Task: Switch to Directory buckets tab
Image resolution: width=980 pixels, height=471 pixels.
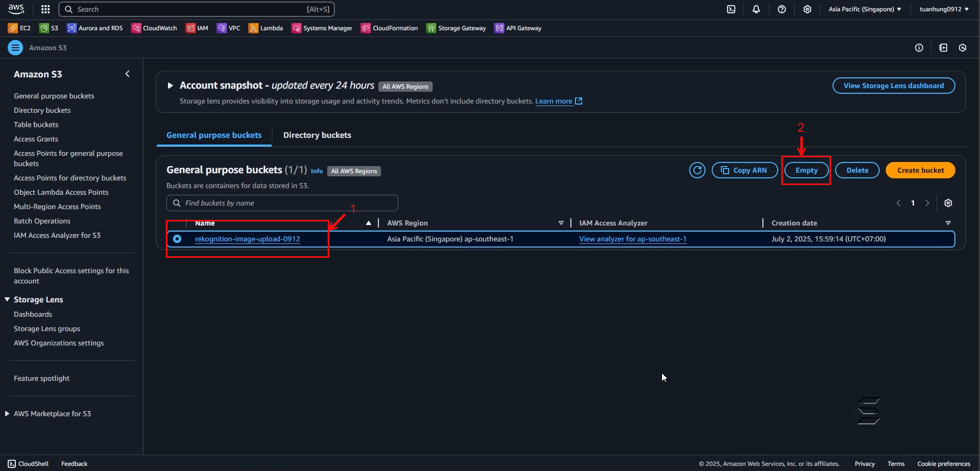Action: coord(317,135)
